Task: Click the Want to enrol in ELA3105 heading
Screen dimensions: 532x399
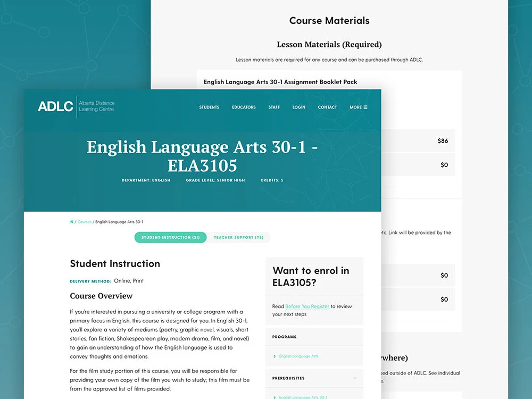Action: tap(311, 277)
